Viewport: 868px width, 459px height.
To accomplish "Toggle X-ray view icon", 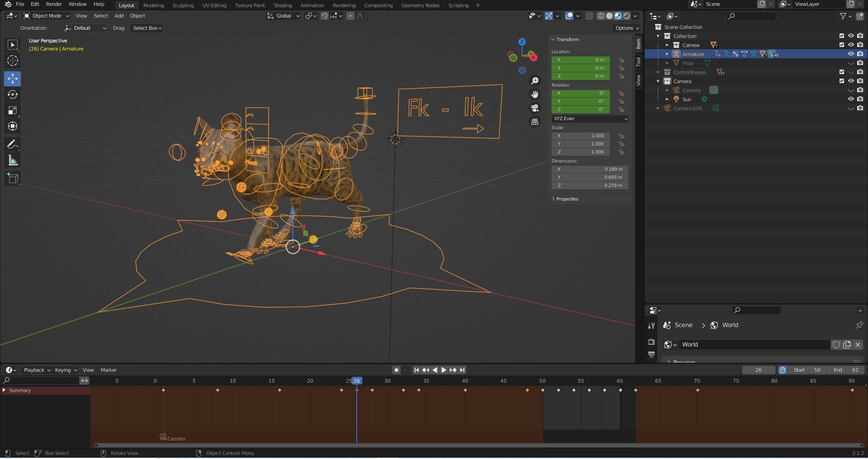I will (x=589, y=16).
